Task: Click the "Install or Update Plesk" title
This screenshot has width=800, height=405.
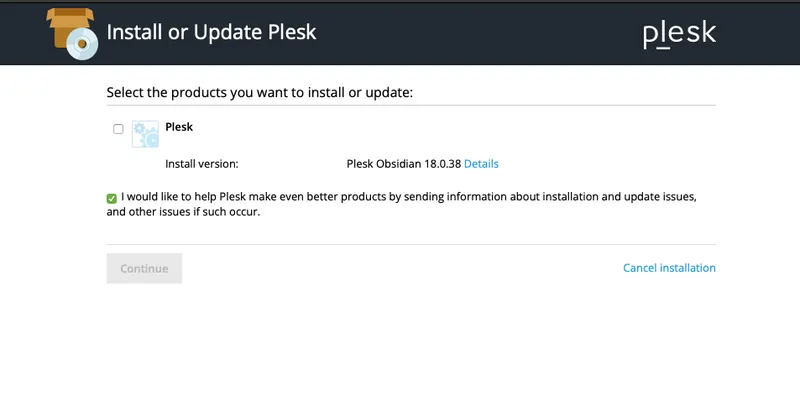Action: [211, 32]
